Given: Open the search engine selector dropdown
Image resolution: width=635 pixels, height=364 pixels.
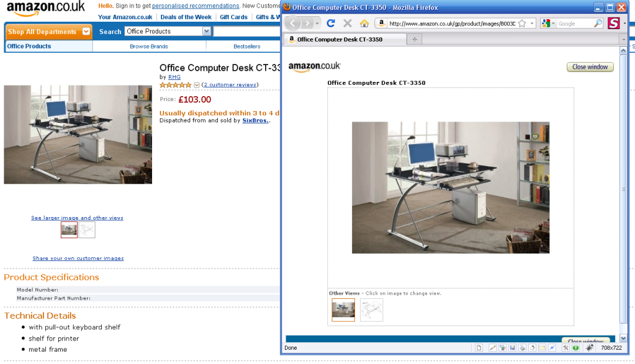Looking at the screenshot, I should pos(548,24).
